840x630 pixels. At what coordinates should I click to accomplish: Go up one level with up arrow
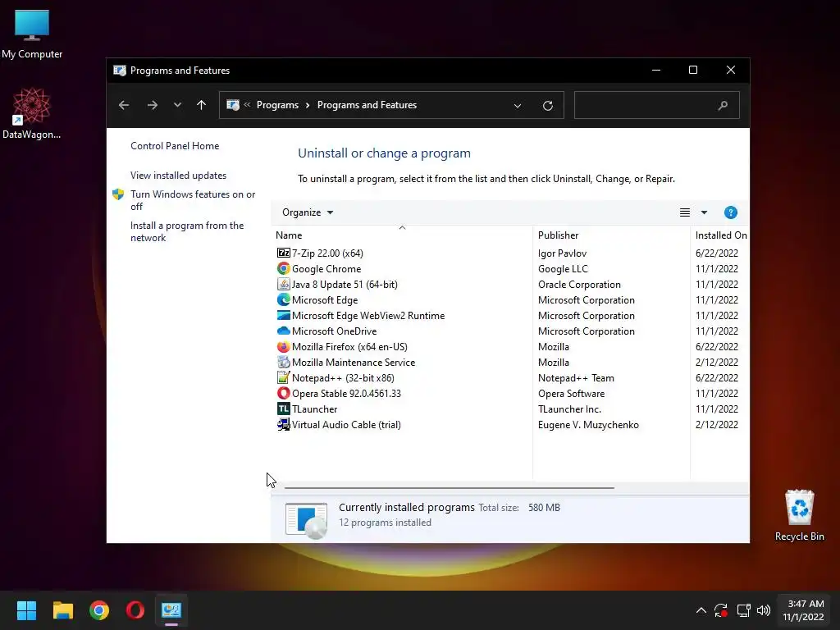coord(202,105)
